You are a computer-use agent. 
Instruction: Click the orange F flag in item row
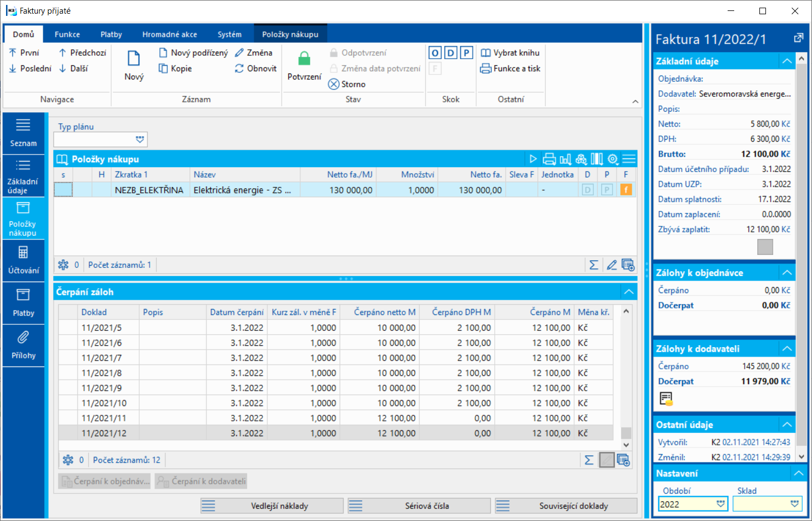pos(626,190)
